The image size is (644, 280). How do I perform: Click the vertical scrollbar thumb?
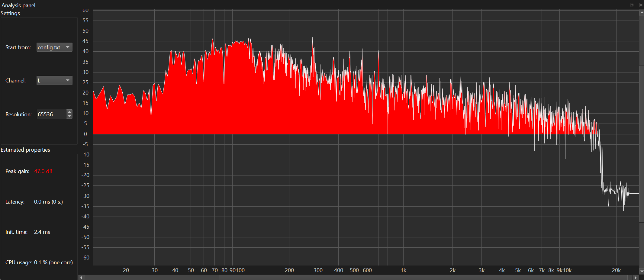point(642,144)
